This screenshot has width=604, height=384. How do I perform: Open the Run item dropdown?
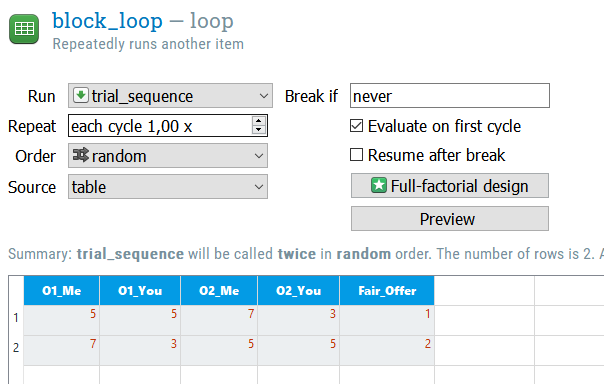pyautogui.click(x=170, y=96)
